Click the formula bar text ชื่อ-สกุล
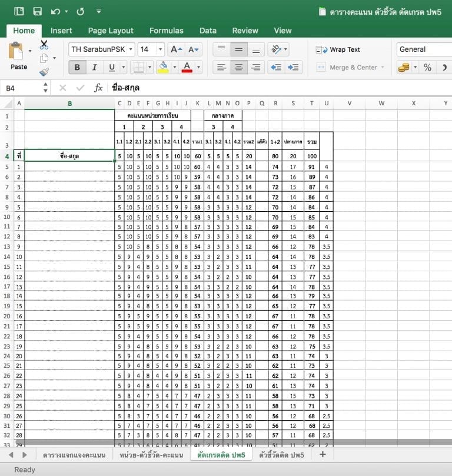 (x=126, y=88)
